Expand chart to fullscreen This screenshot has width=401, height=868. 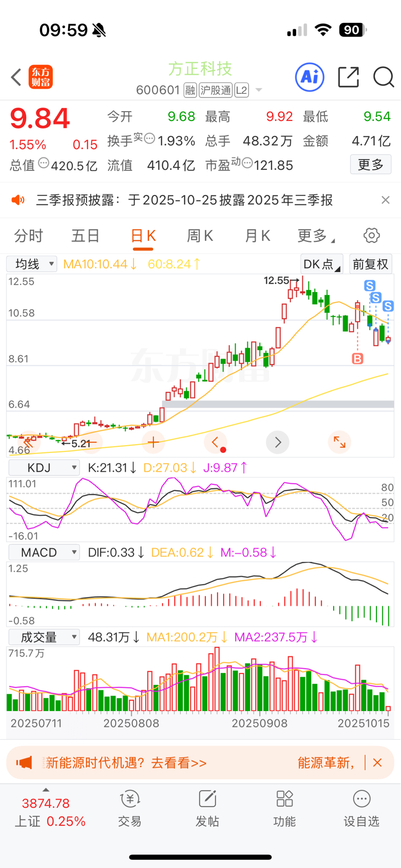point(339,443)
